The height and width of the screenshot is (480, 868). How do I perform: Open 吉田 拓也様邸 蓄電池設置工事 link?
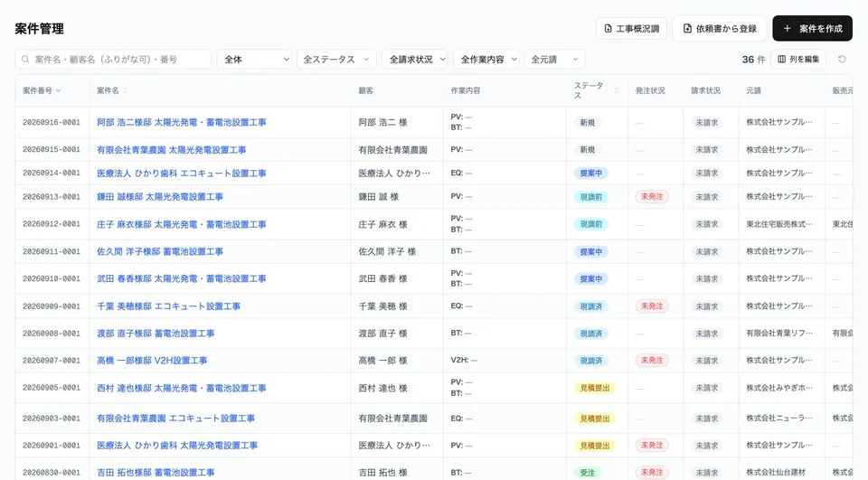pyautogui.click(x=156, y=472)
